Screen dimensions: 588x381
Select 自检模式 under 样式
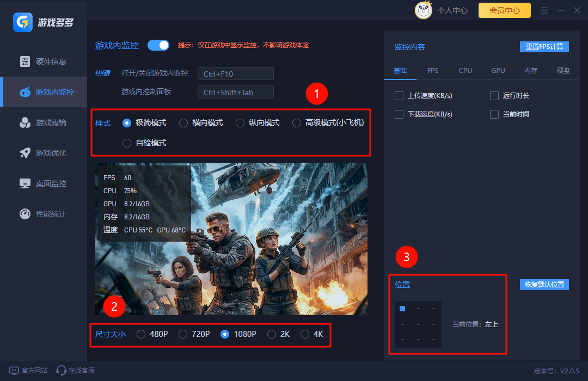click(126, 143)
